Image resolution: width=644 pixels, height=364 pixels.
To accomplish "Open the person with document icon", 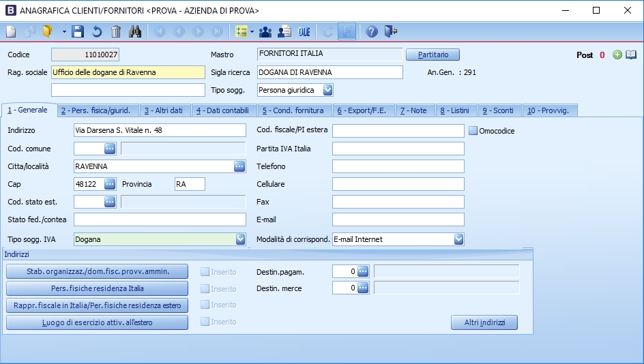I will click(284, 31).
